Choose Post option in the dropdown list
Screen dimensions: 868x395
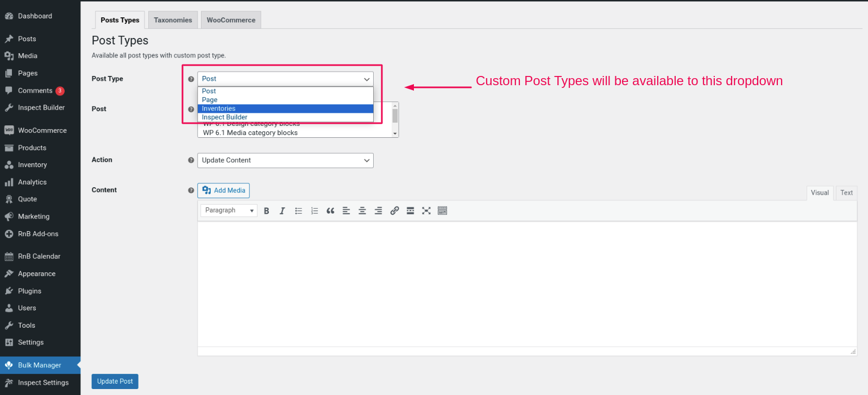click(x=285, y=91)
